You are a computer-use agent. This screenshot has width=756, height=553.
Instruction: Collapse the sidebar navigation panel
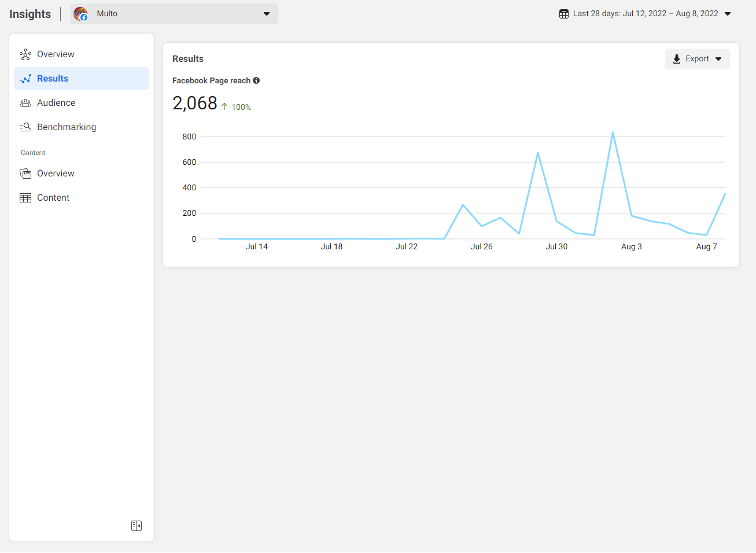[x=137, y=526]
